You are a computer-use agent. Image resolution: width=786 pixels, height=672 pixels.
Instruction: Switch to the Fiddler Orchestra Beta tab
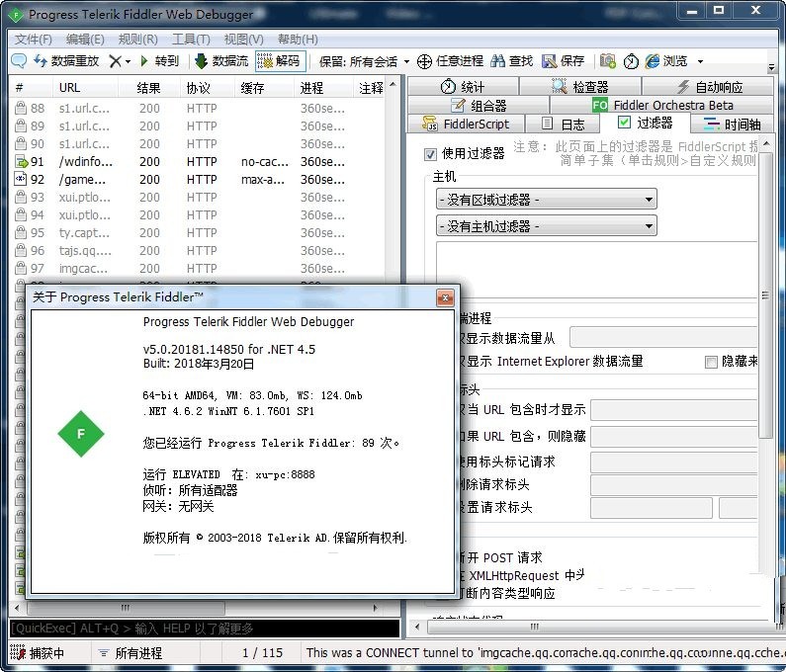pos(661,105)
